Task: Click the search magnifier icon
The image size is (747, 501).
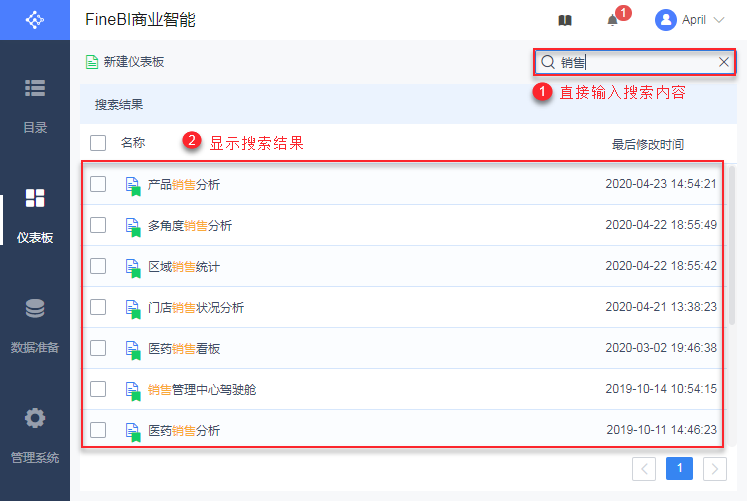Action: (548, 62)
